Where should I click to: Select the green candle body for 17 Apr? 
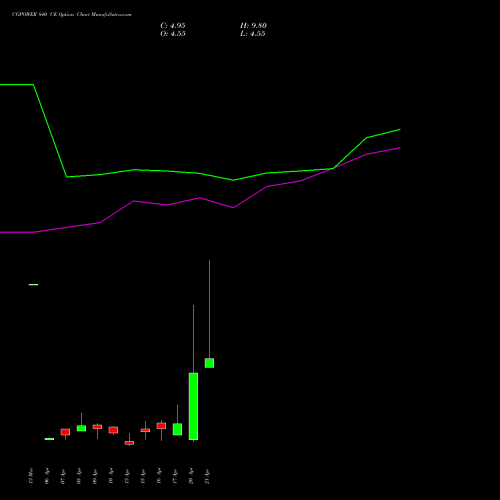click(x=177, y=429)
